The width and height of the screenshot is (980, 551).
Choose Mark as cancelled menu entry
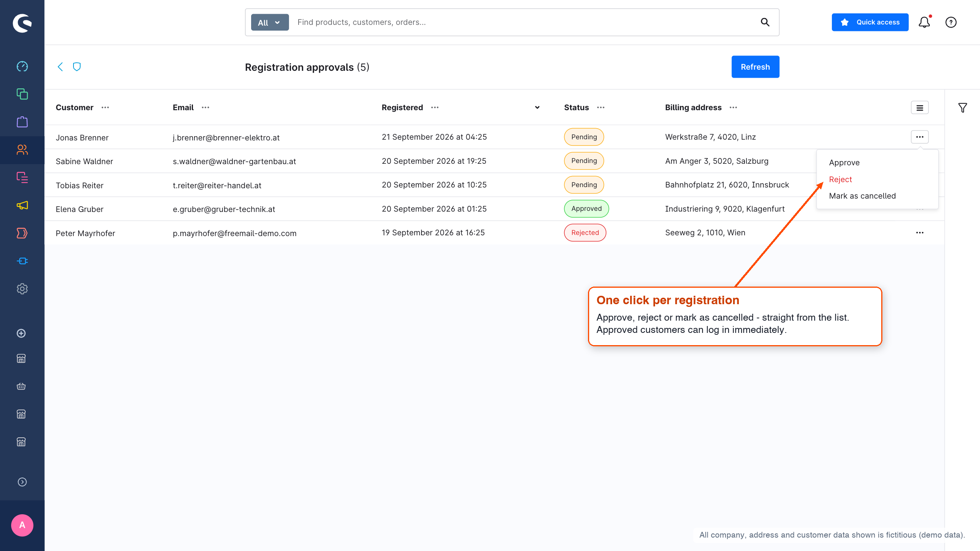click(x=862, y=196)
